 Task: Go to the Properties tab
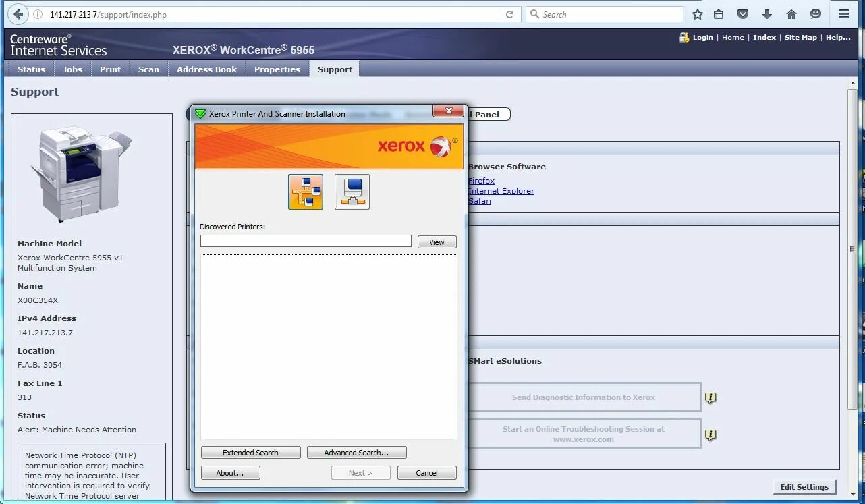pyautogui.click(x=277, y=69)
